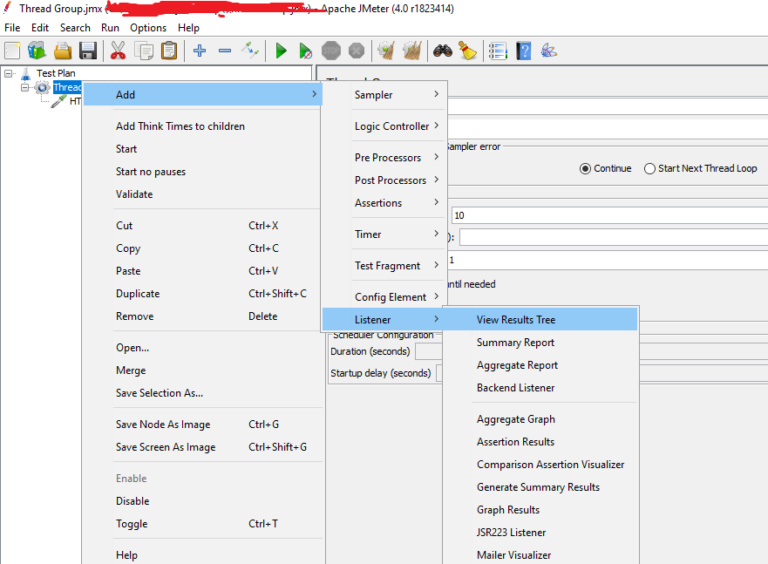This screenshot has width=768, height=564.
Task: Click the HTTP sampler pipette icon
Action: pos(59,101)
